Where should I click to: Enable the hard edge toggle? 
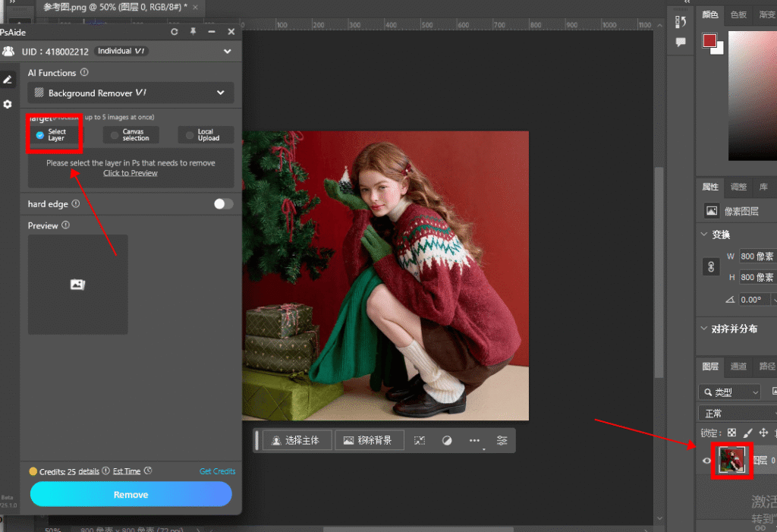pyautogui.click(x=224, y=204)
